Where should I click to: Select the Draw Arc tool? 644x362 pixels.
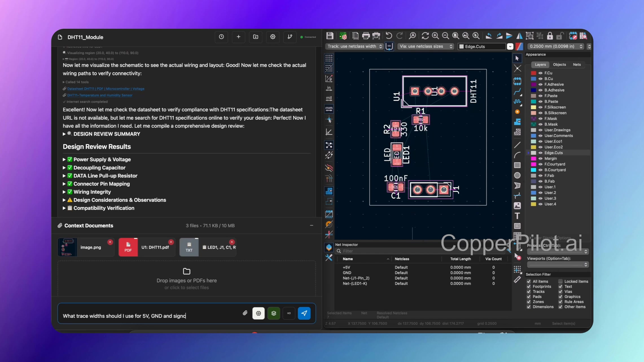(517, 155)
